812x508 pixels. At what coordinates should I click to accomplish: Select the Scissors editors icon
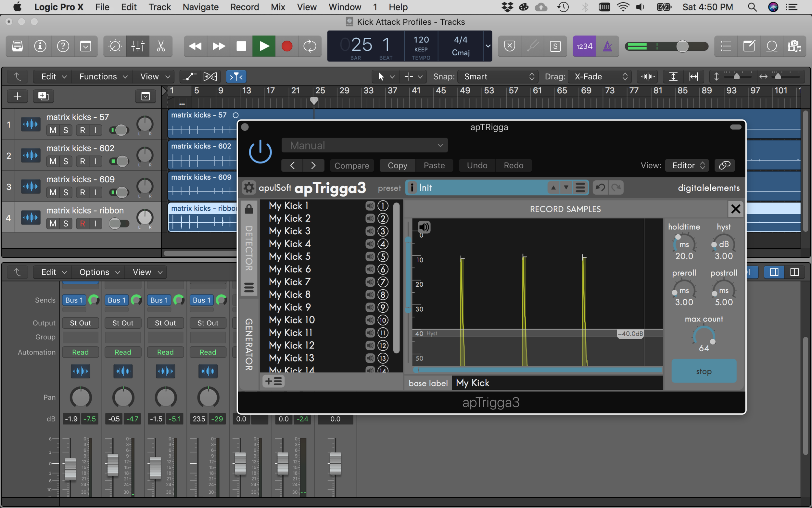[x=161, y=46]
